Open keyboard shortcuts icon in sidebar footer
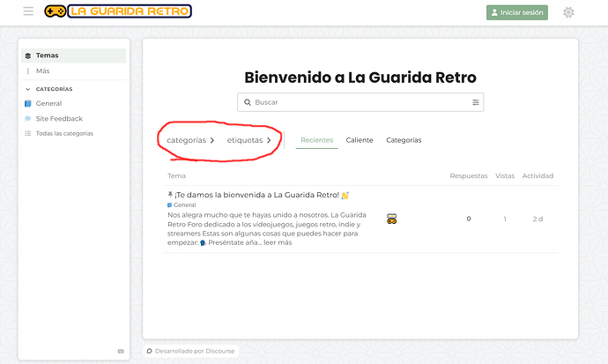This screenshot has width=608, height=364. tap(121, 351)
